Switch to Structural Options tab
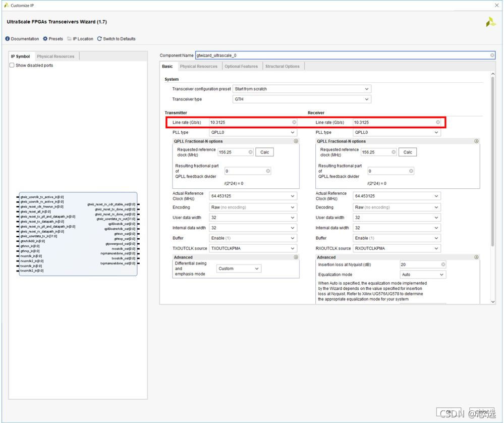This screenshot has height=423, width=504. (282, 66)
